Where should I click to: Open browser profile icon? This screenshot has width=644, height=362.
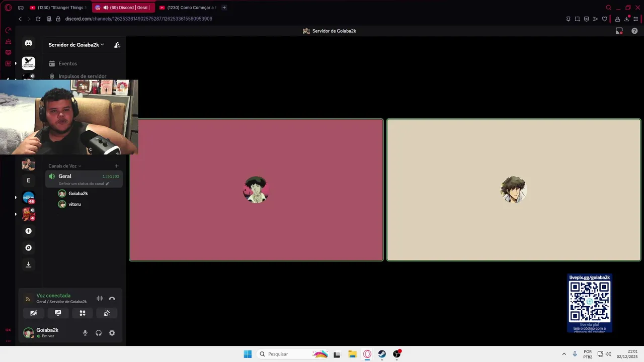(617, 19)
